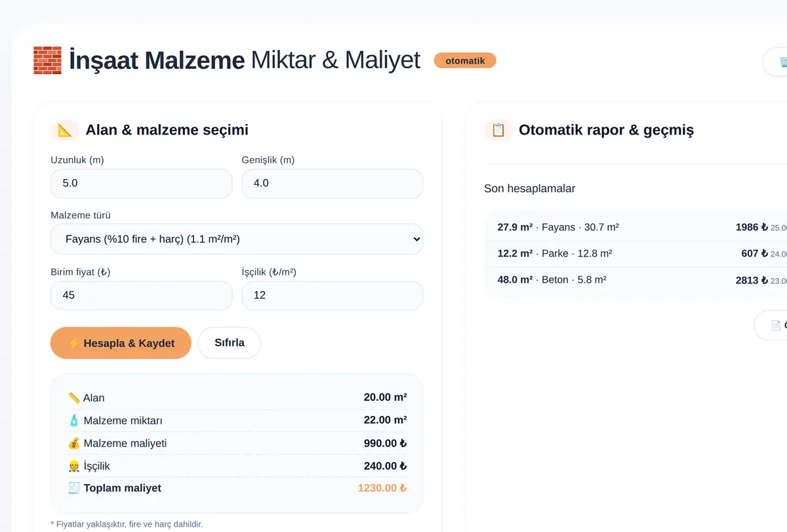
Task: Click the Toplam maliyet label
Action: [x=123, y=488]
